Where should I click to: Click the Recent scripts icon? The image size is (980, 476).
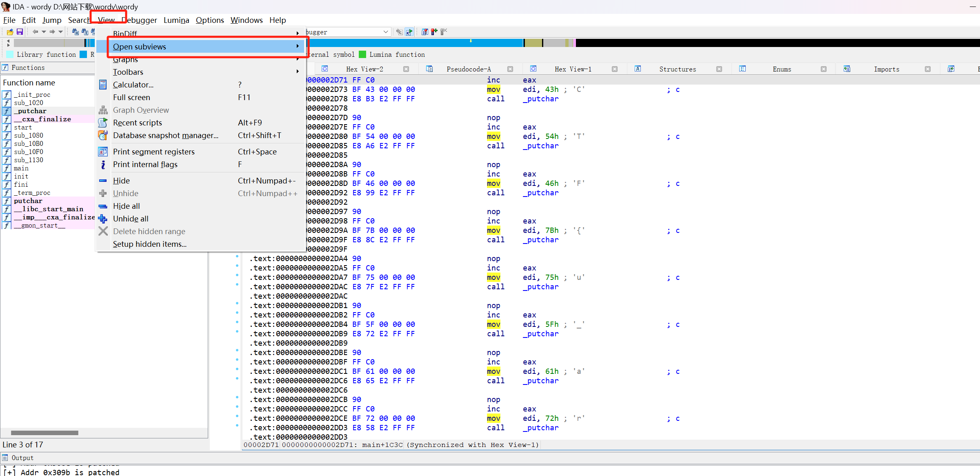(103, 123)
